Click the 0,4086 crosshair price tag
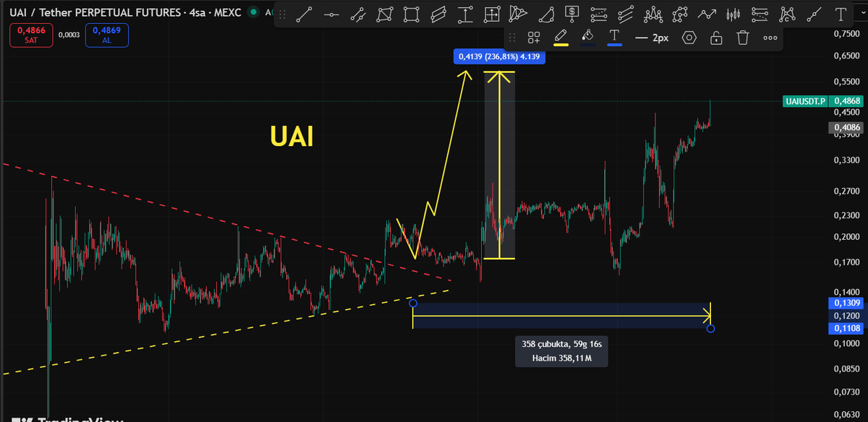The width and height of the screenshot is (868, 422). point(846,127)
